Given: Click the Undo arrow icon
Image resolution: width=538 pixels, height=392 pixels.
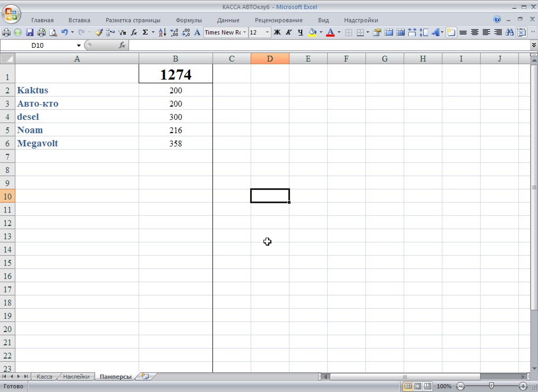Looking at the screenshot, I should pyautogui.click(x=65, y=32).
